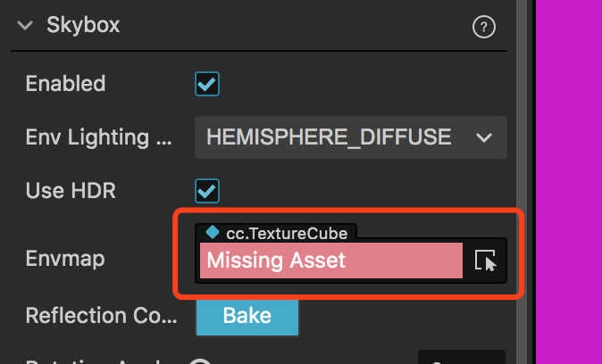Screen dimensions: 602x364
Task: Click the asset picker icon beside Missing Asset
Action: pos(485,261)
